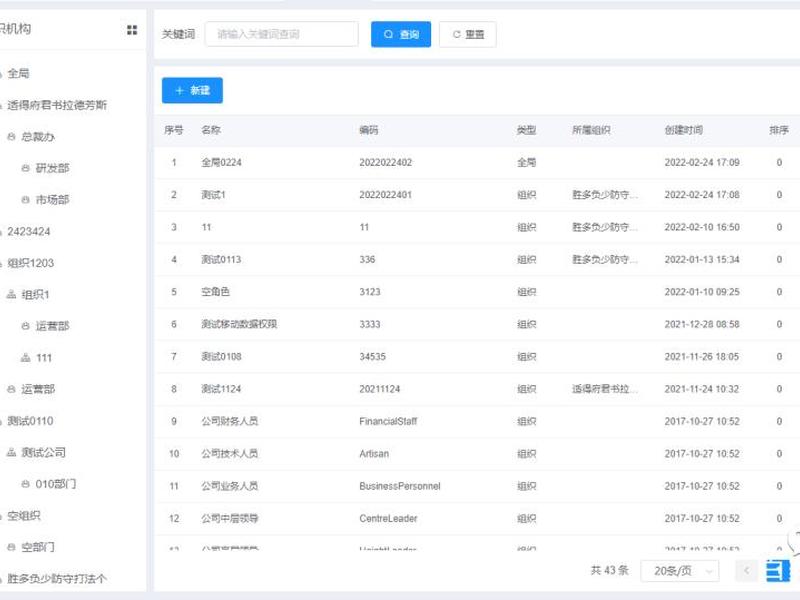Click the 2022-02-24 17:09 timestamp cell
This screenshot has height=600, width=800.
coord(702,162)
